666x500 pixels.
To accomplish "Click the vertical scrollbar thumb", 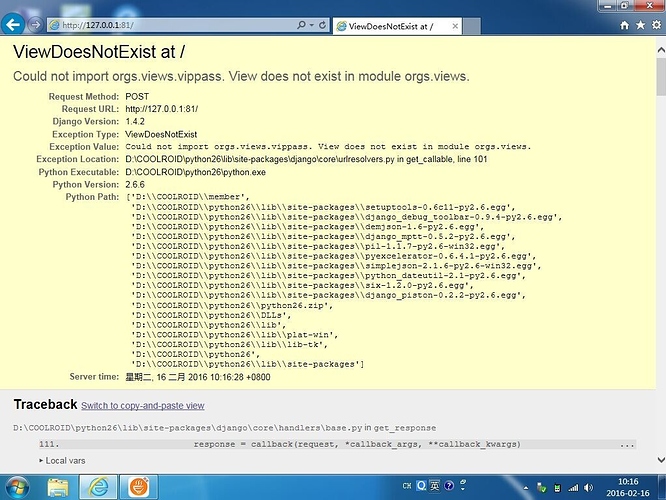I will [661, 76].
